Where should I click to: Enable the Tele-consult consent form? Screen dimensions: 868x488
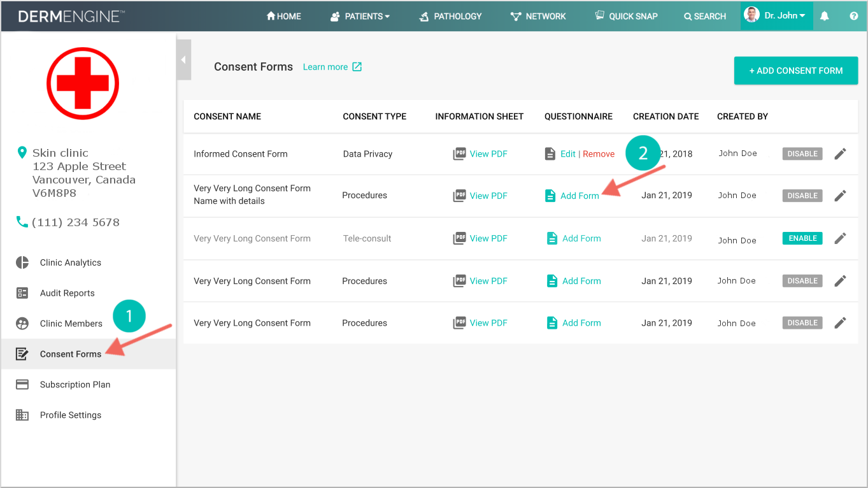(x=802, y=238)
